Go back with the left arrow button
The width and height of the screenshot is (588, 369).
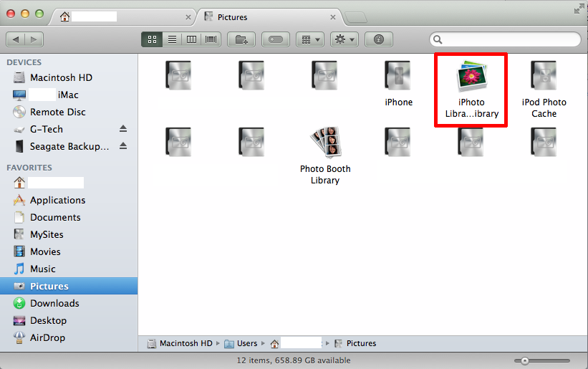(x=15, y=39)
